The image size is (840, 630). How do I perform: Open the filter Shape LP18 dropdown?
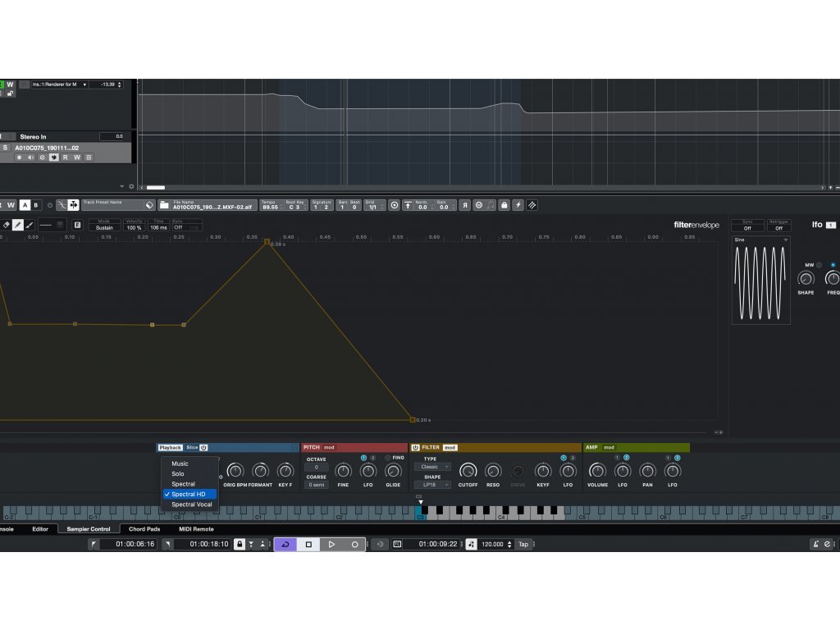[432, 485]
